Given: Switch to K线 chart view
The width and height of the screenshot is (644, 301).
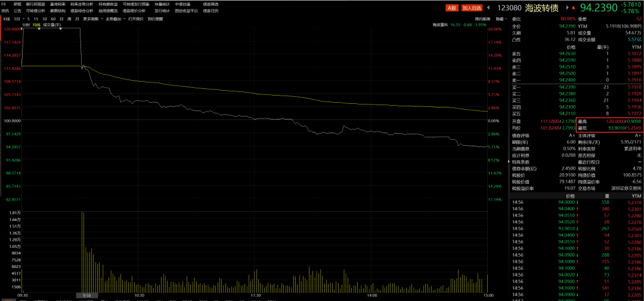Looking at the screenshot, I should [x=7, y=19].
